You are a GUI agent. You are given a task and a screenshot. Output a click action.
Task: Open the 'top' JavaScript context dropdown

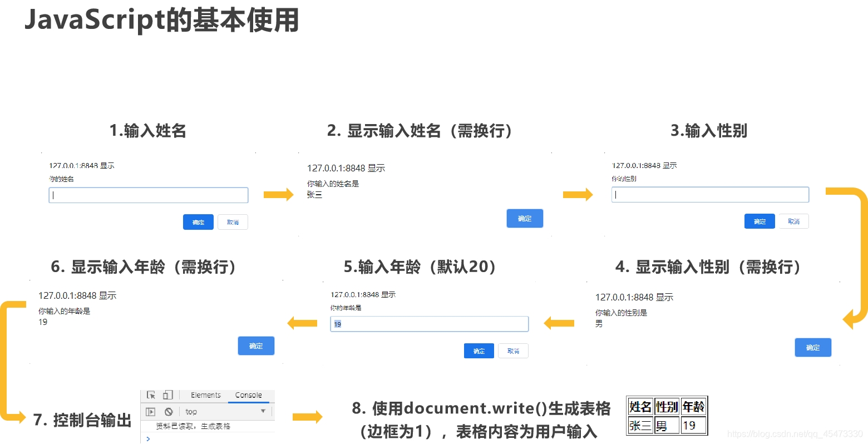[225, 412]
